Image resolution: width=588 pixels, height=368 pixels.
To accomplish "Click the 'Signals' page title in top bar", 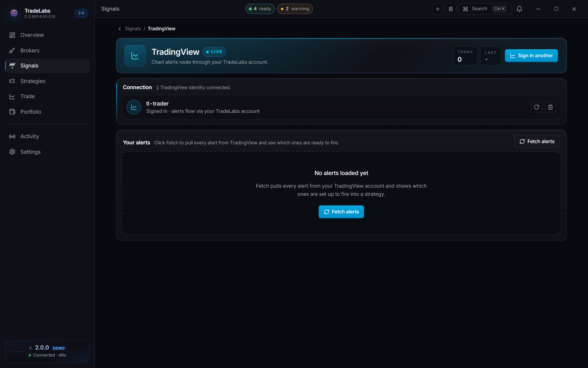I will tap(110, 9).
